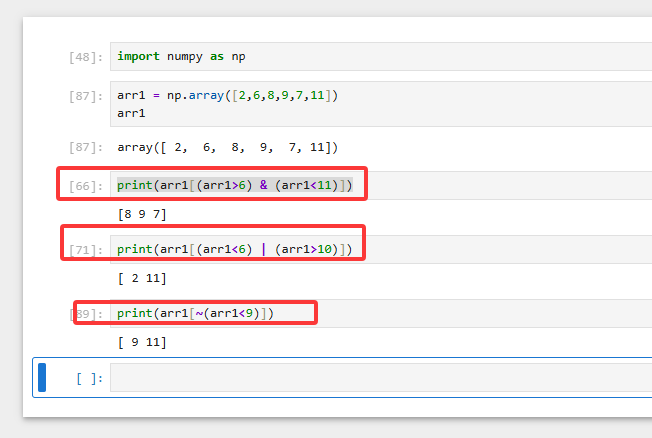Image resolution: width=652 pixels, height=438 pixels.
Task: Click the output [8 9 7]
Action: click(142, 214)
